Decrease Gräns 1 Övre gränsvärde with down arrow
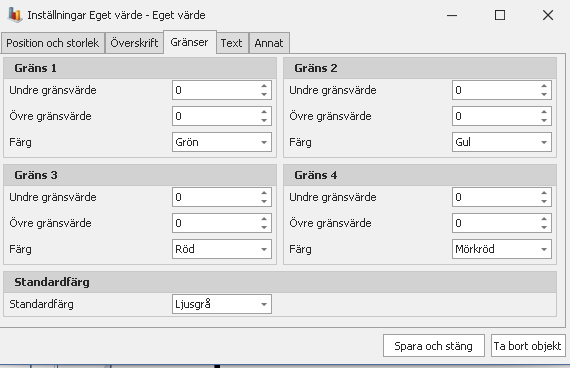The width and height of the screenshot is (570, 368). tap(264, 120)
